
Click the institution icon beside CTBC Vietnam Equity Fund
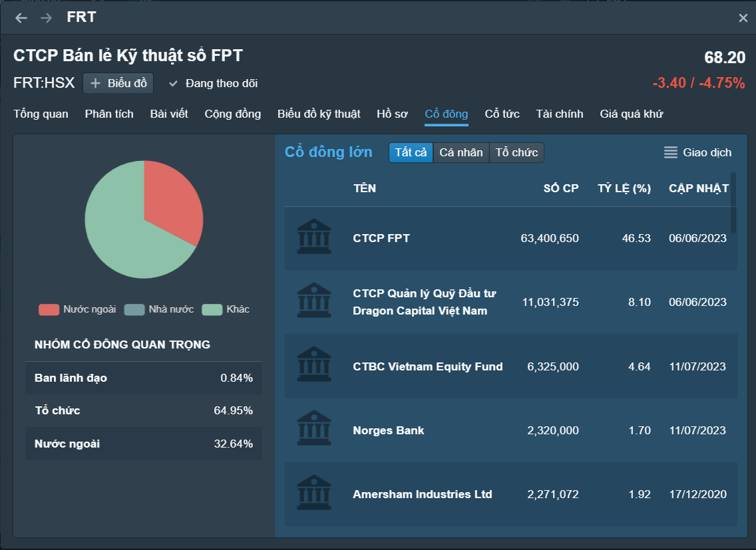(314, 364)
